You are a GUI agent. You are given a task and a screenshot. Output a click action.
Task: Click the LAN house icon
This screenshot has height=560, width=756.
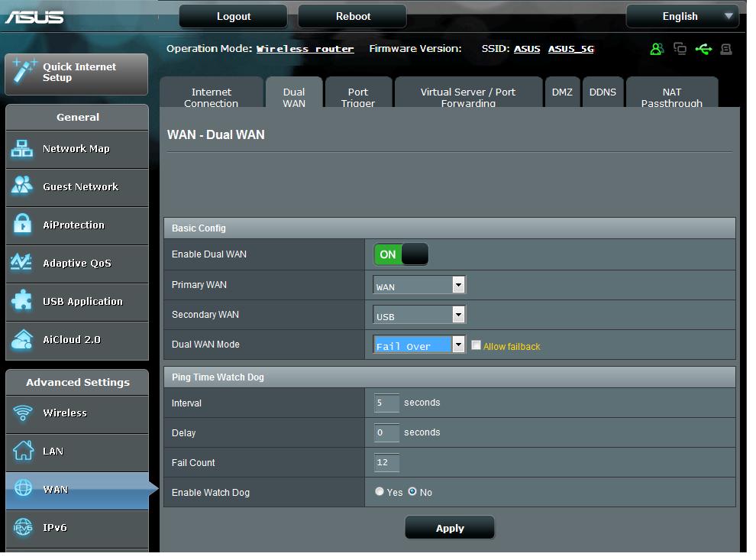23,450
